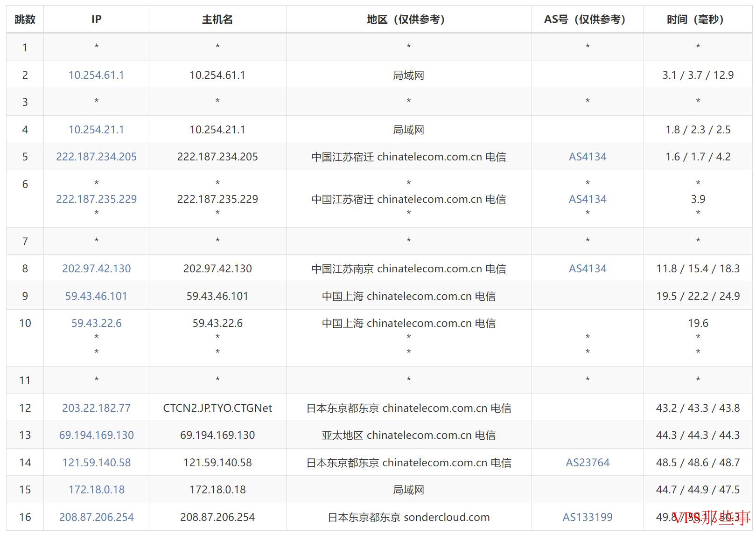Click time value 3.9 in hop 6
The height and width of the screenshot is (533, 756).
(698, 199)
